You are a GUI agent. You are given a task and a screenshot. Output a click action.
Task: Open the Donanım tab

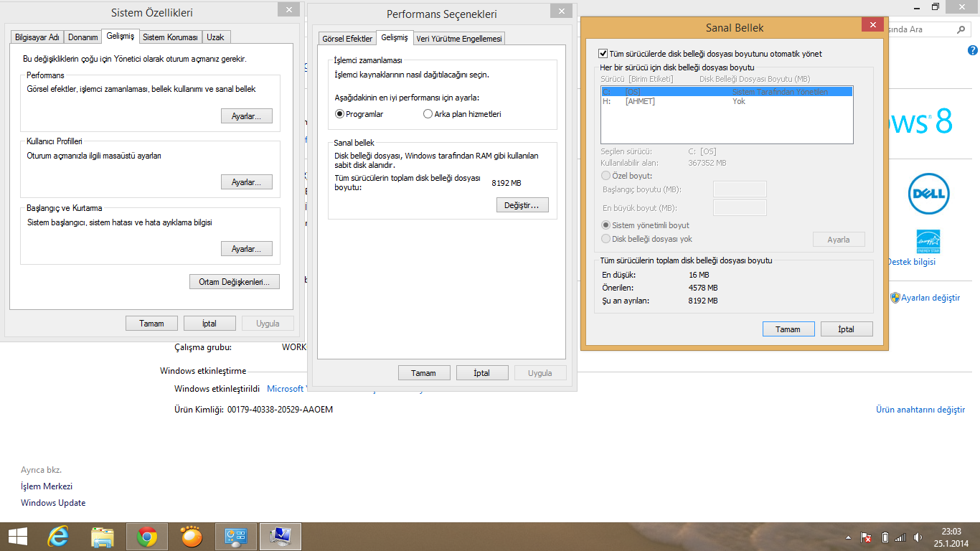coord(83,37)
